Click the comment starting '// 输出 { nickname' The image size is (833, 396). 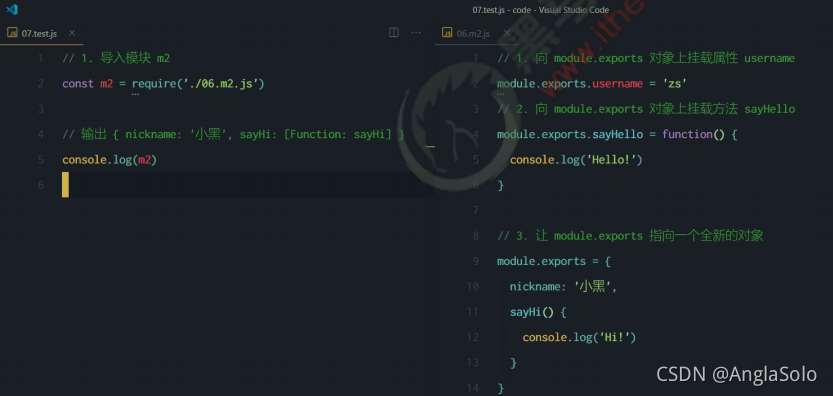click(x=233, y=134)
